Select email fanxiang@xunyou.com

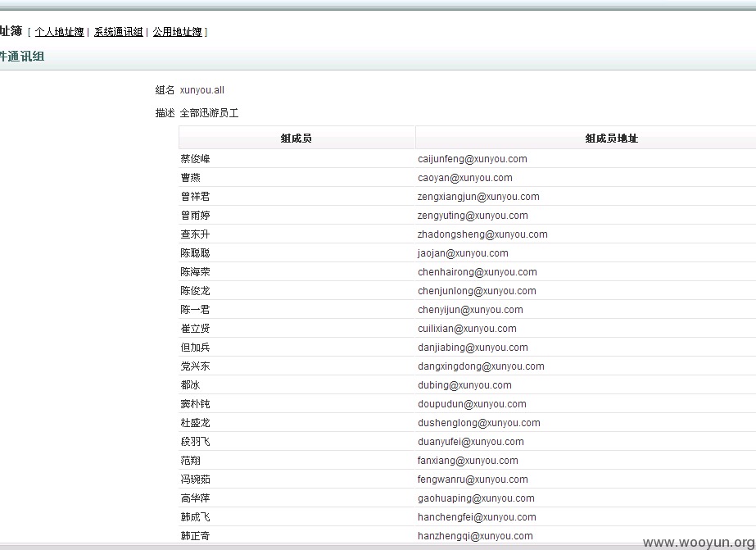point(468,461)
